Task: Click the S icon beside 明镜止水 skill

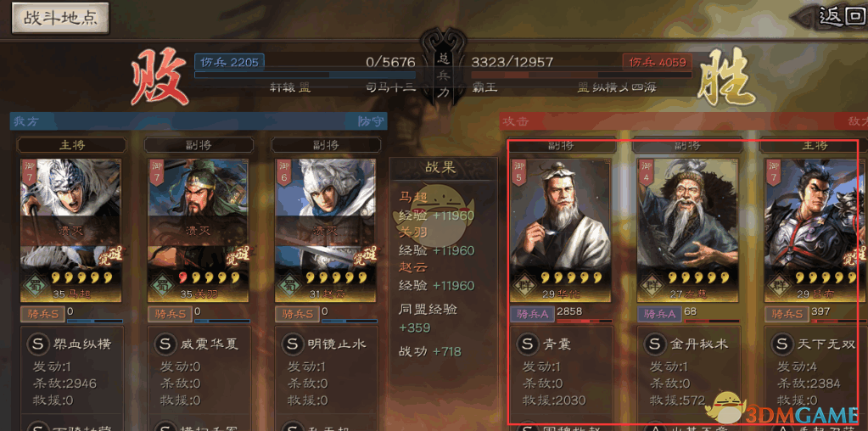Action: [292, 344]
